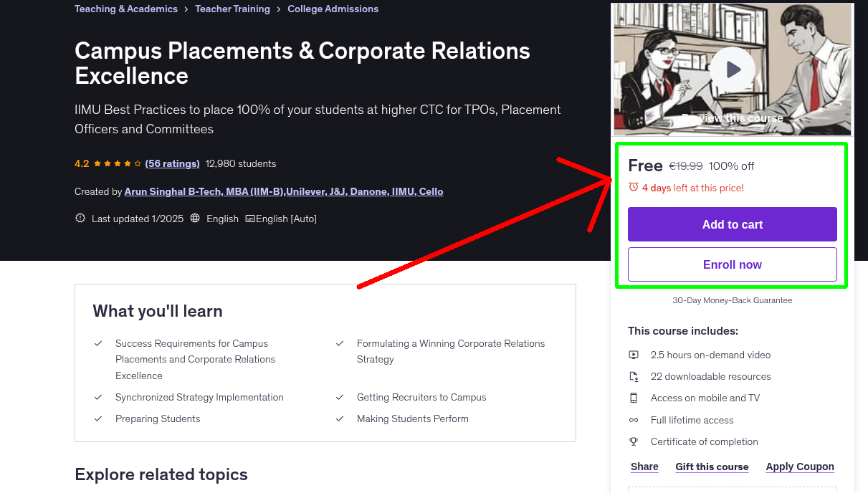This screenshot has width=868, height=493.
Task: Click the downloadable resources document icon
Action: point(634,375)
